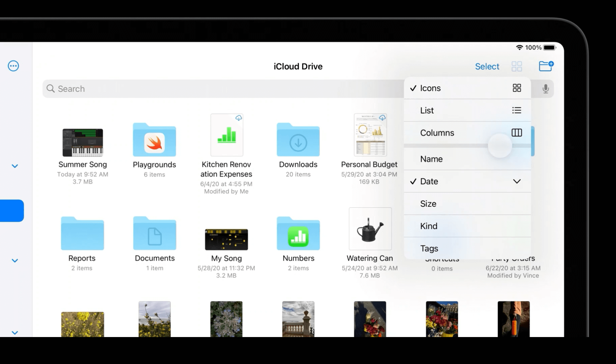Open the view options grid icon

click(x=517, y=66)
